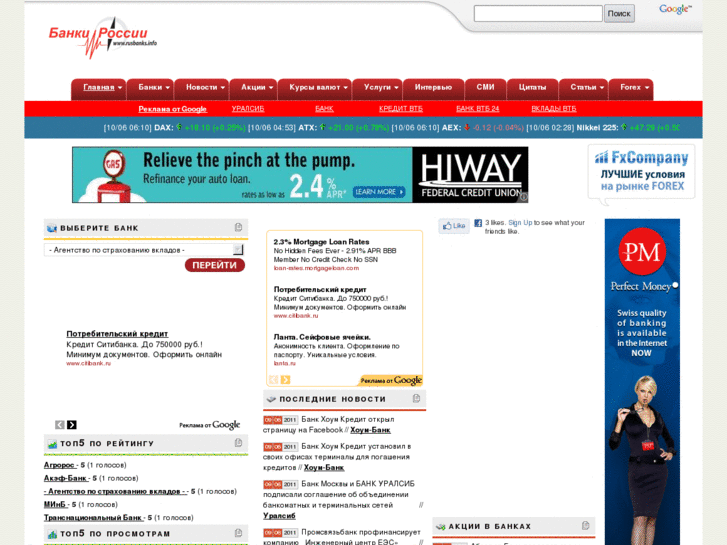Click the Акции в банках header icon
This screenshot has width=727, height=545.
point(440,527)
